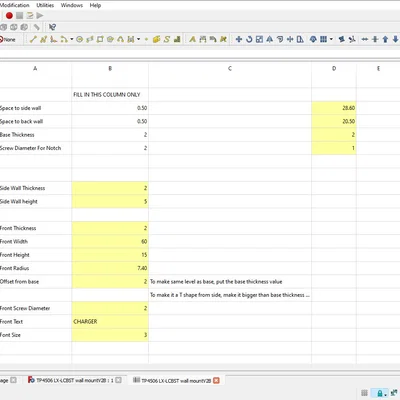
Task: Click column B header
Action: 110,69
